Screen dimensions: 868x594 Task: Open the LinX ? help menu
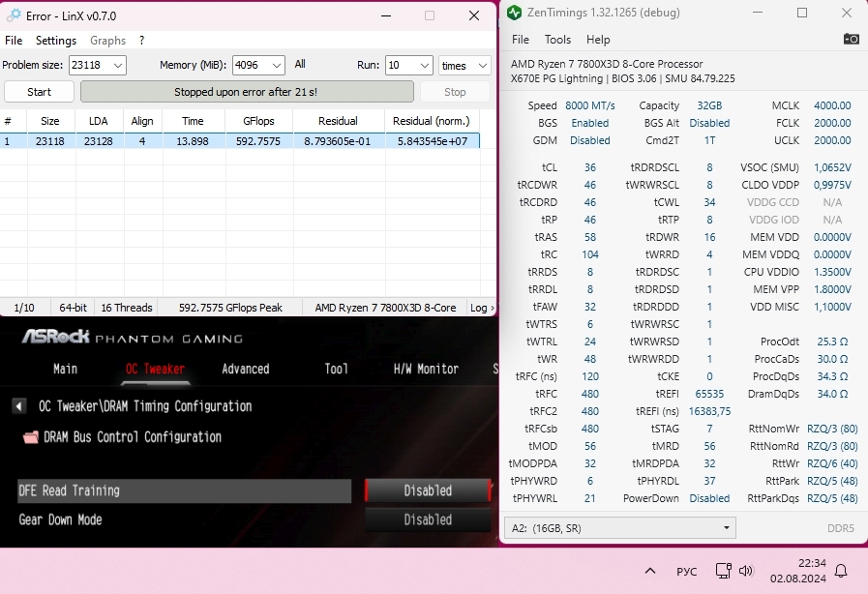(141, 41)
